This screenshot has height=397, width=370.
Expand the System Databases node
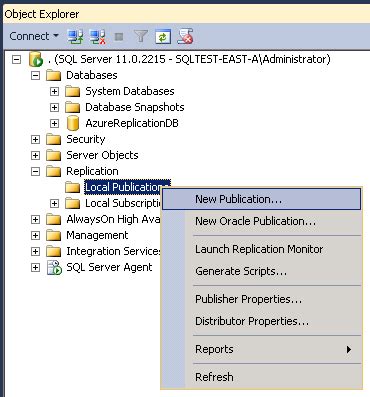pos(54,91)
